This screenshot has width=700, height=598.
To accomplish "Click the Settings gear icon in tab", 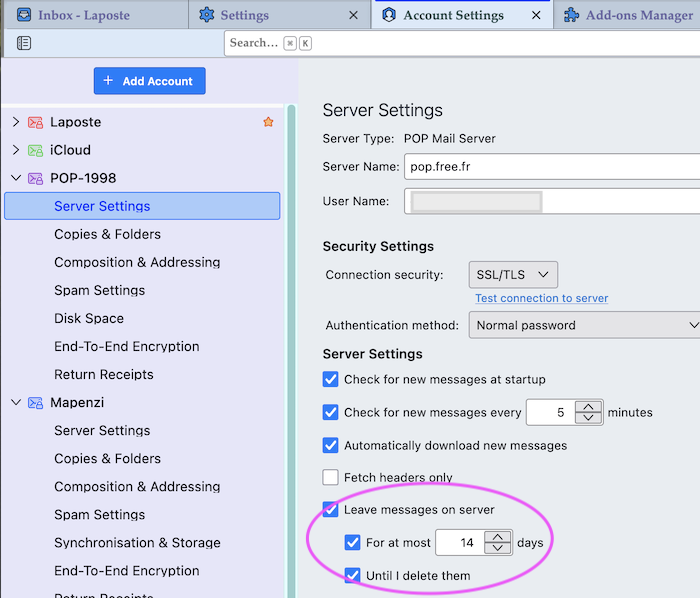I will [x=207, y=15].
